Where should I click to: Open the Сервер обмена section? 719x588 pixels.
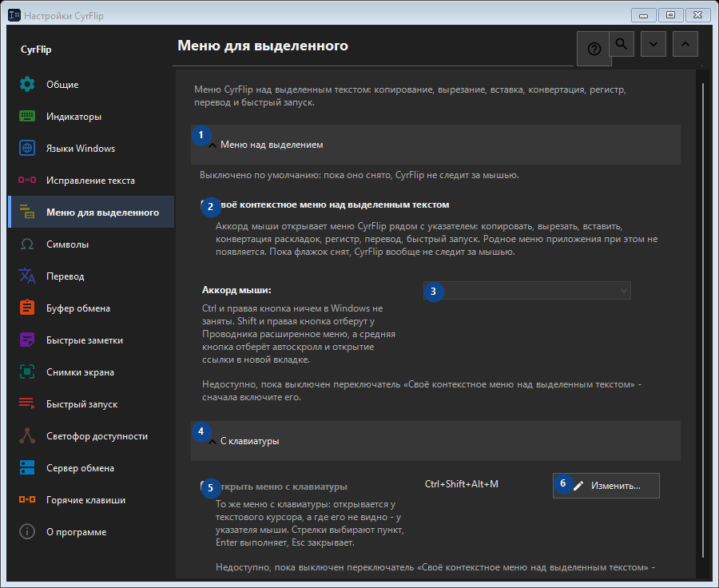[x=91, y=468]
